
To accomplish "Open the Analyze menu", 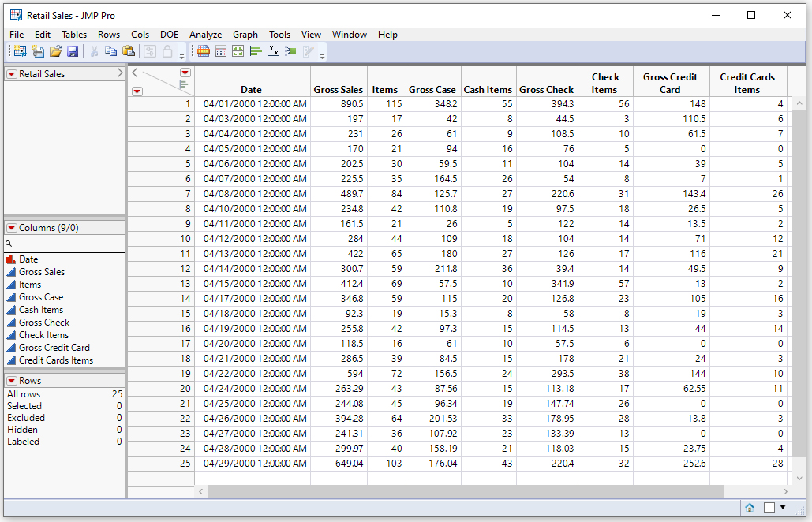I will [205, 35].
